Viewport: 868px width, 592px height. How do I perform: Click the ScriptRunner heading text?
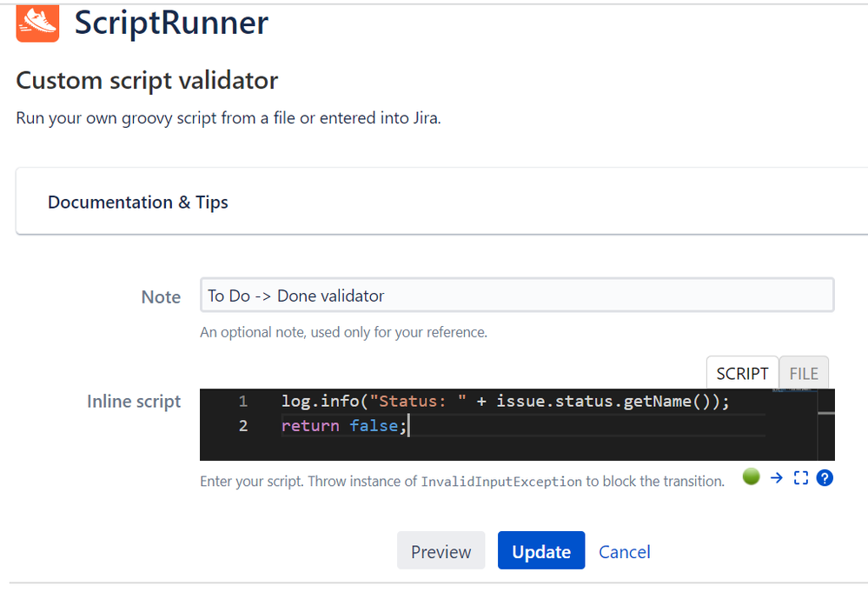point(171,23)
